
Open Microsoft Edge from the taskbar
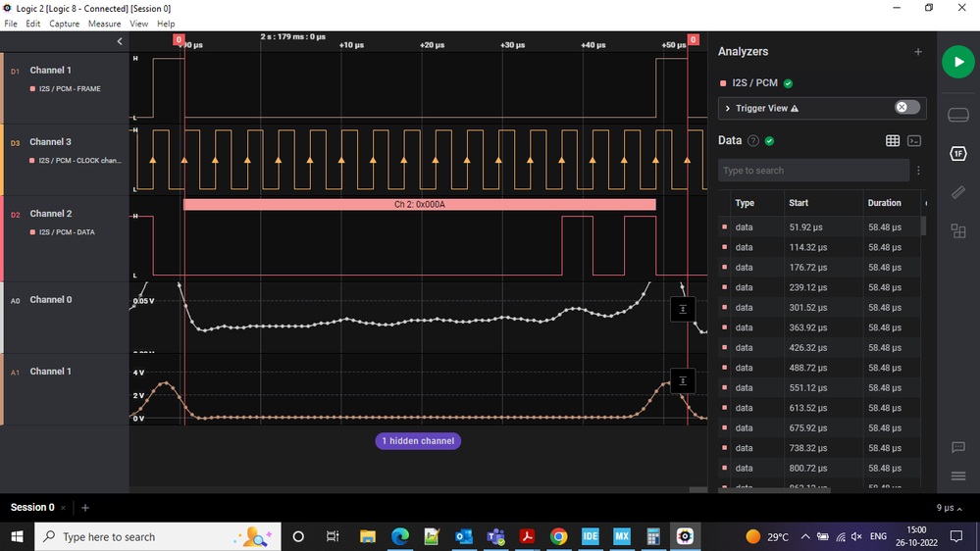click(x=400, y=536)
